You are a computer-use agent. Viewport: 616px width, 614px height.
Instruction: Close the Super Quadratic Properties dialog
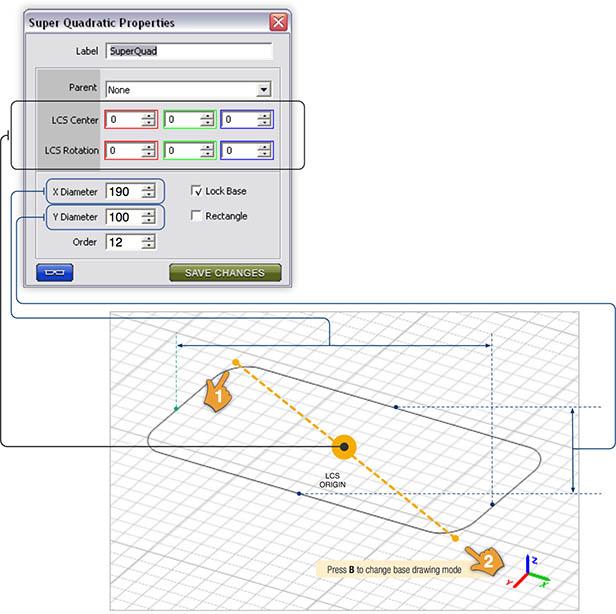click(x=279, y=22)
